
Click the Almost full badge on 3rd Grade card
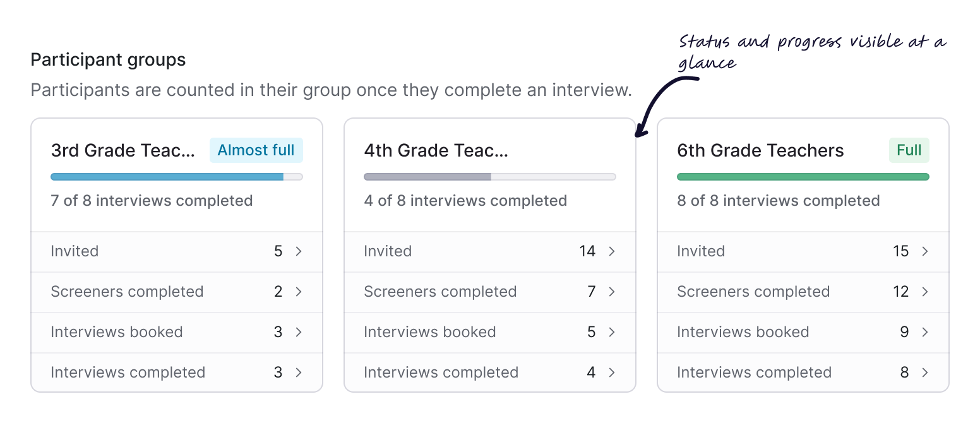pyautogui.click(x=256, y=150)
